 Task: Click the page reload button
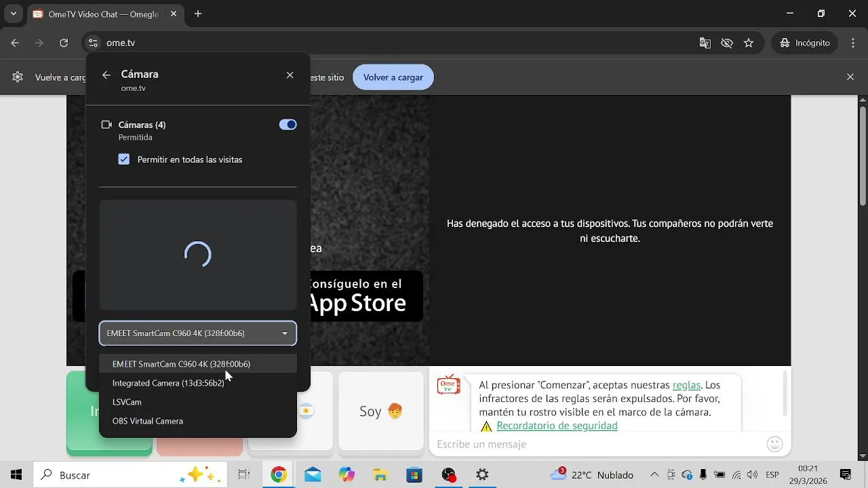64,43
